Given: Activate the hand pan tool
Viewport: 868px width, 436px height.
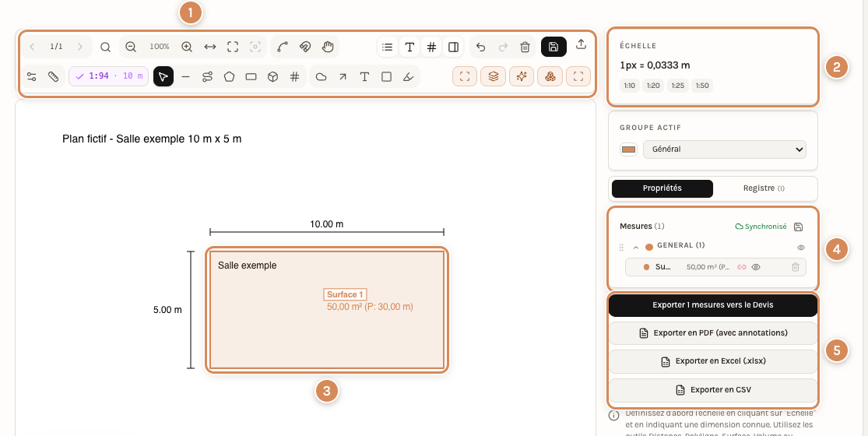Looking at the screenshot, I should (328, 47).
